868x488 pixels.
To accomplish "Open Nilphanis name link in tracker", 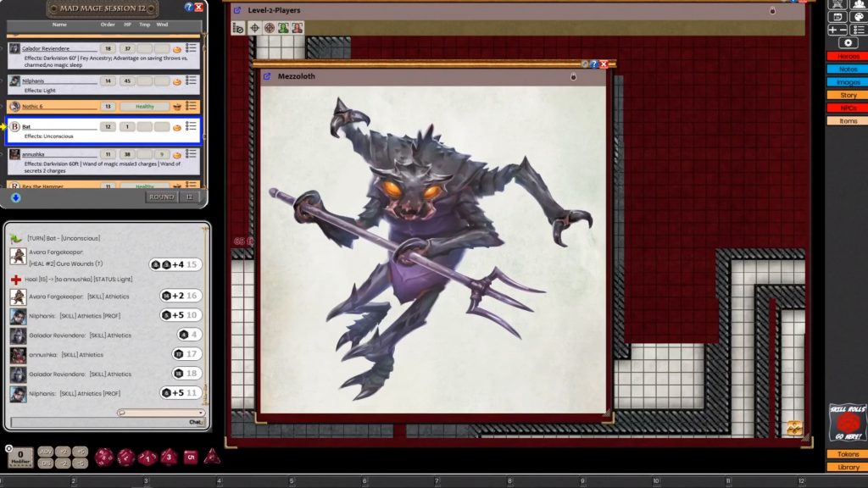I will 33,80.
